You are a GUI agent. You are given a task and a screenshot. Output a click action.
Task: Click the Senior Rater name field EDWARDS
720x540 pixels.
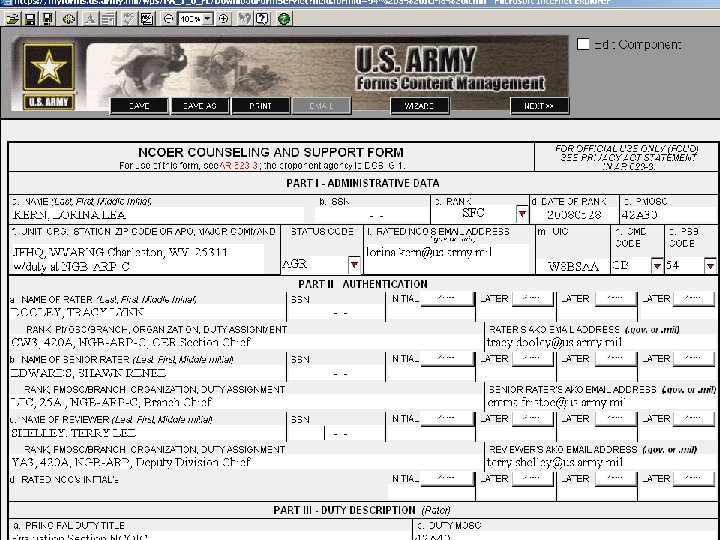tap(147, 372)
